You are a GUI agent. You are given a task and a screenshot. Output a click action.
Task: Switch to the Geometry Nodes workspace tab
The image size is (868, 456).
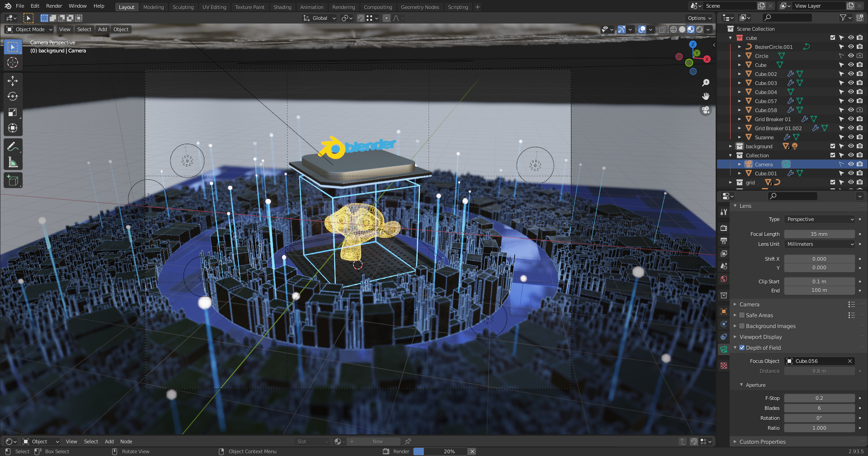[x=420, y=7]
